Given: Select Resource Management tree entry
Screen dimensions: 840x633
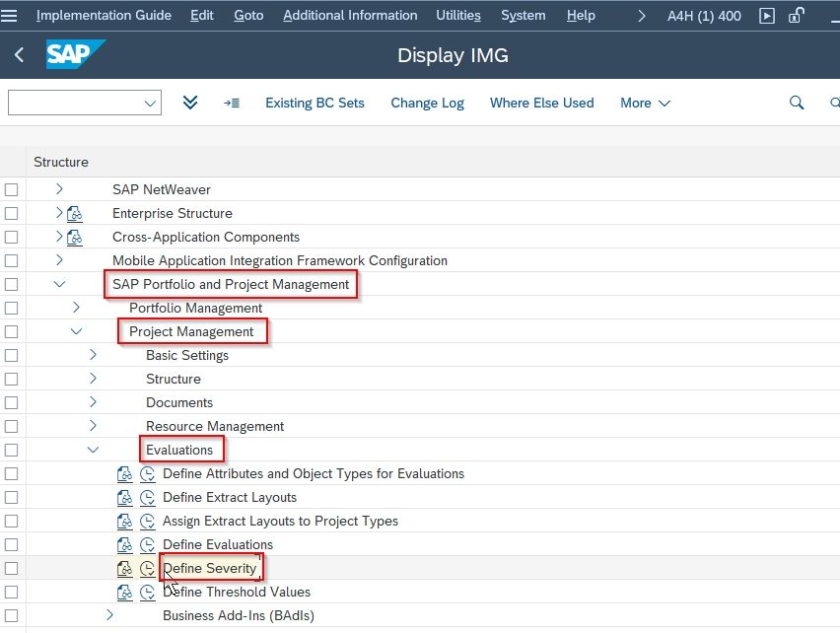Looking at the screenshot, I should [x=215, y=426].
